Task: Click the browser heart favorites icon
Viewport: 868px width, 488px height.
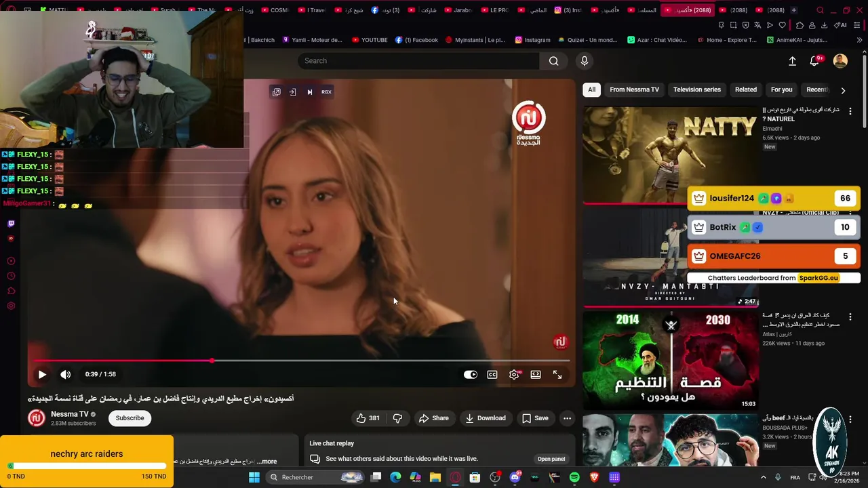Action: (x=782, y=25)
